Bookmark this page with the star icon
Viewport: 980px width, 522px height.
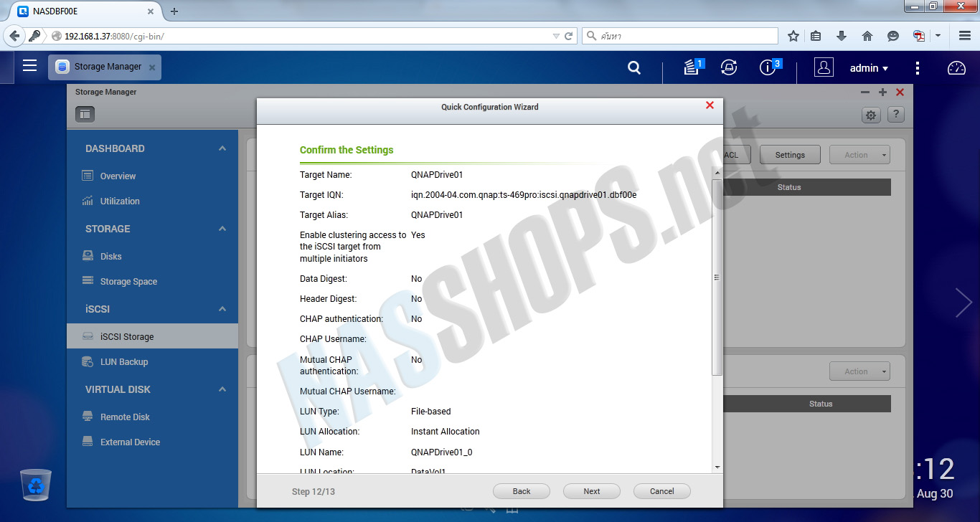[793, 36]
